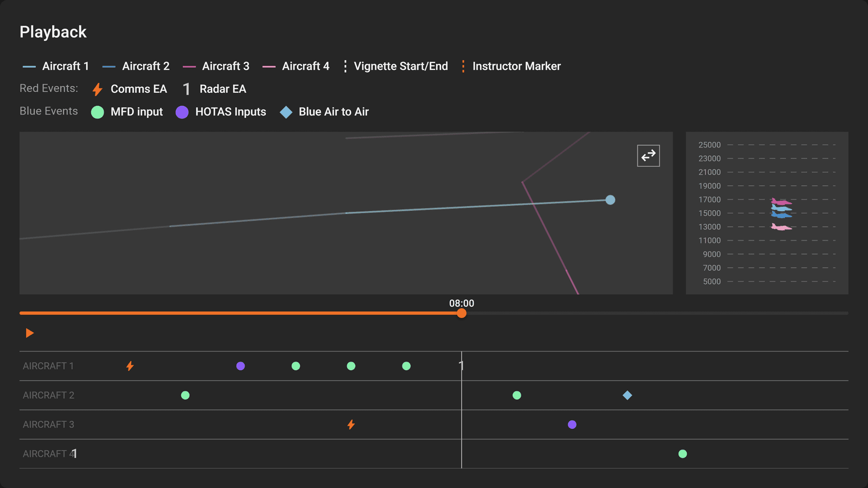The width and height of the screenshot is (868, 488).
Task: Toggle the Aircraft 3 legend entry
Action: 216,66
